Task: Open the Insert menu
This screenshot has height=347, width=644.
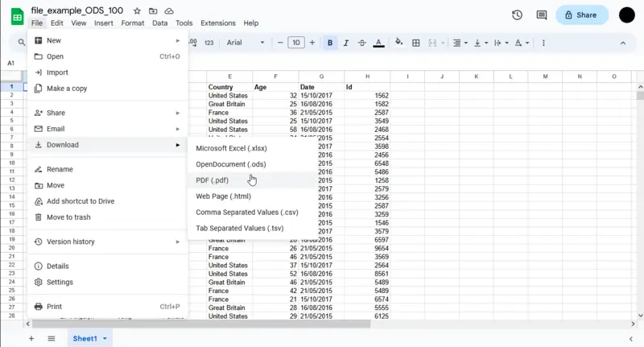Action: coord(104,23)
